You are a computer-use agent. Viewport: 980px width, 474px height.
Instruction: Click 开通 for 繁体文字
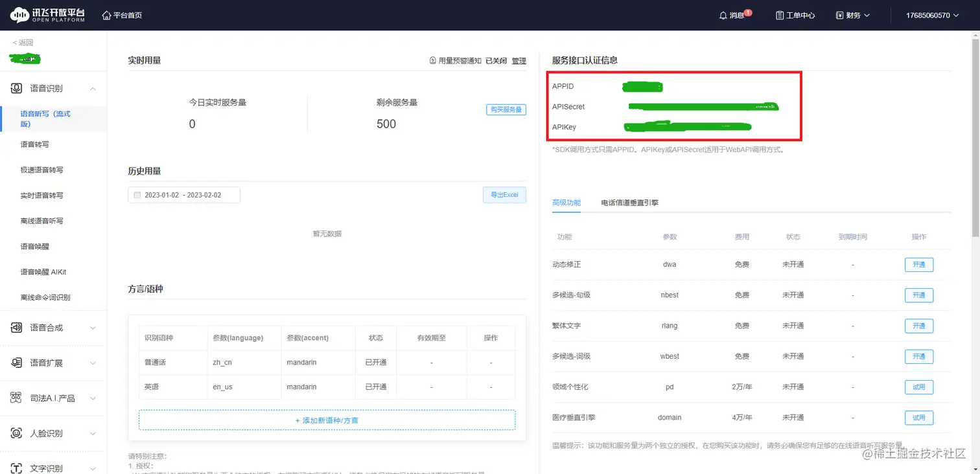(x=919, y=326)
